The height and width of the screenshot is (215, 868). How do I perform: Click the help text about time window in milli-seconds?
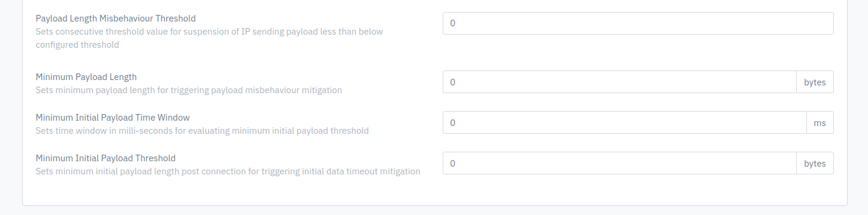pyautogui.click(x=202, y=131)
